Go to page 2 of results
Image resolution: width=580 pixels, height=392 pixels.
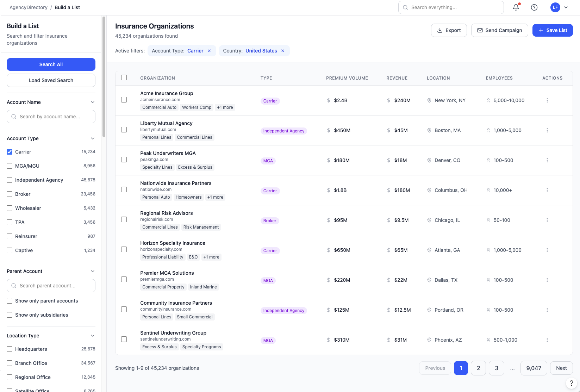tap(479, 368)
